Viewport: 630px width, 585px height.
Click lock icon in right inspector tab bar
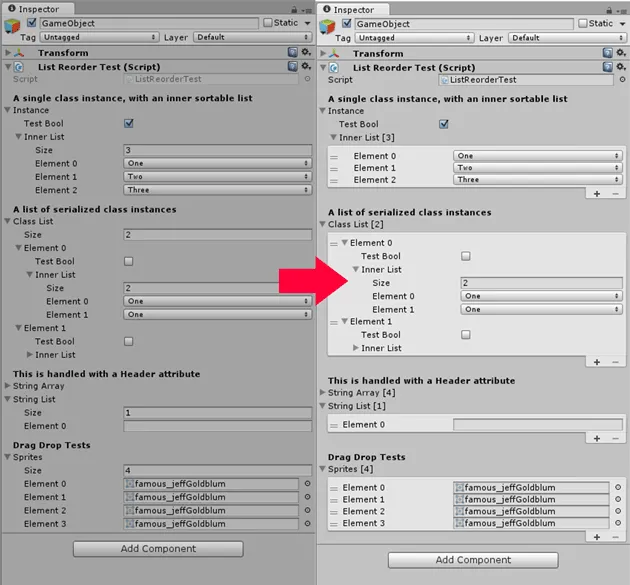coord(609,10)
